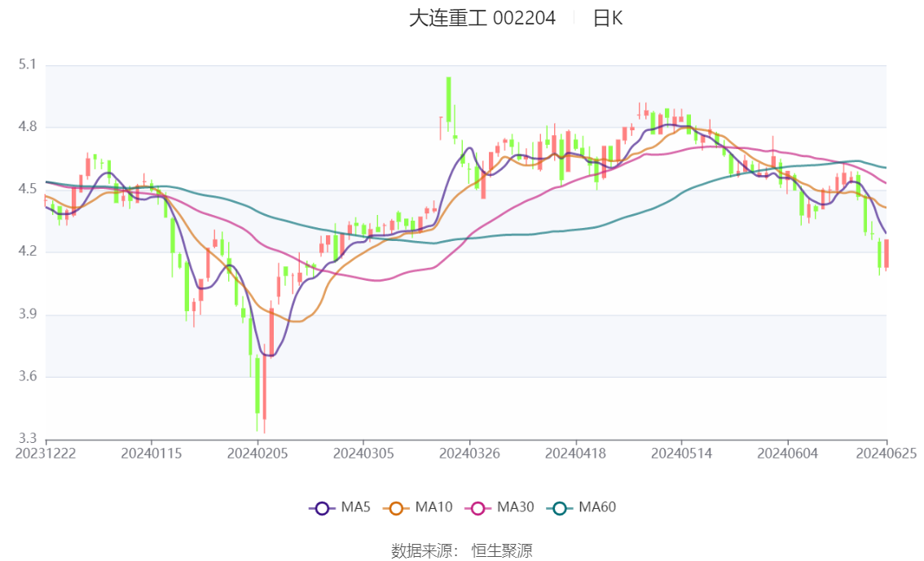Click the 日K period label in title
This screenshot has height=561, width=924.
coord(607,18)
